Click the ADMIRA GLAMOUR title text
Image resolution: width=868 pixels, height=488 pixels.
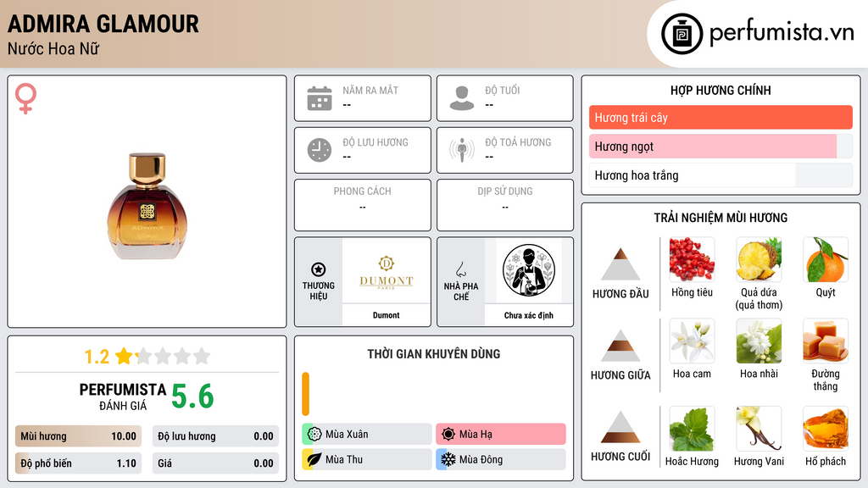point(103,24)
